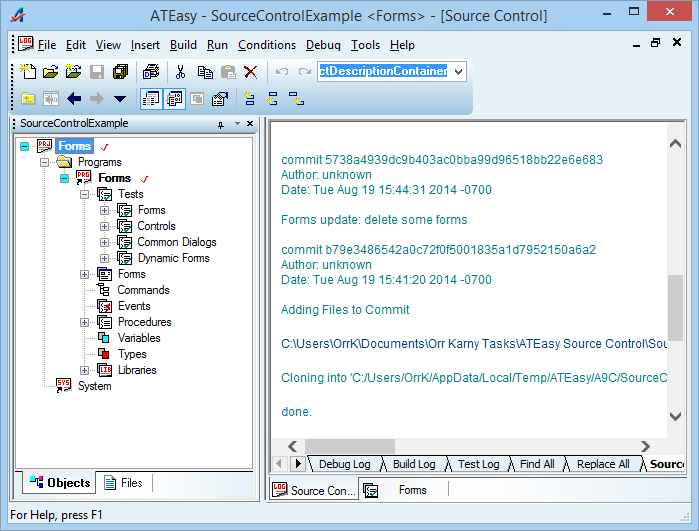This screenshot has height=531, width=699.
Task: Switch to the Replace All tab
Action: pyautogui.click(x=603, y=464)
